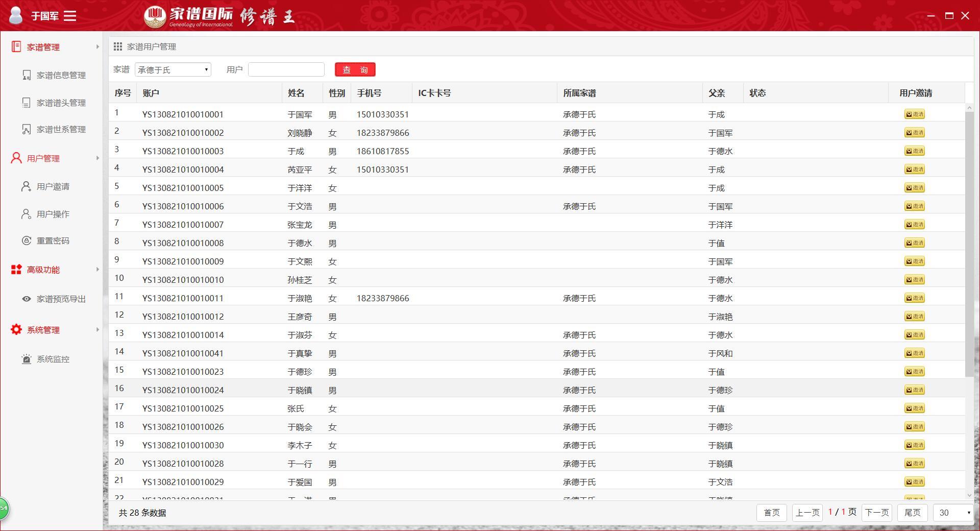
Task: Click the 系统管理 gear icon
Action: (16, 329)
